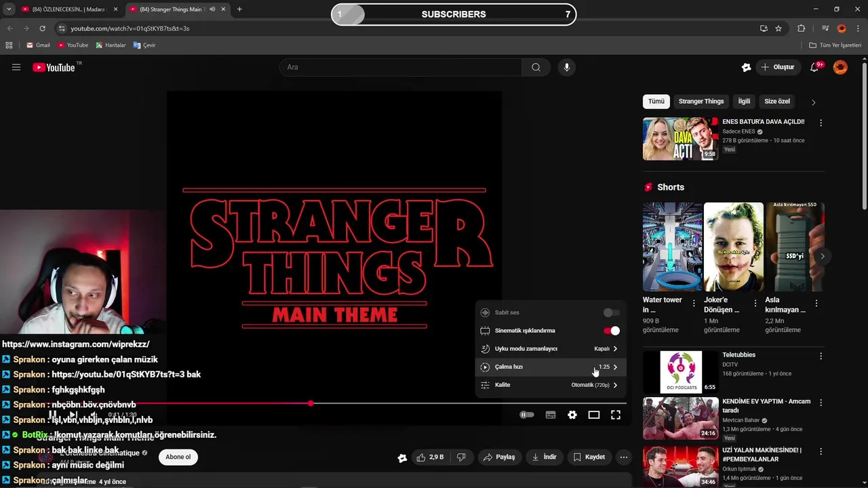Click the YouTube search field

[401, 67]
